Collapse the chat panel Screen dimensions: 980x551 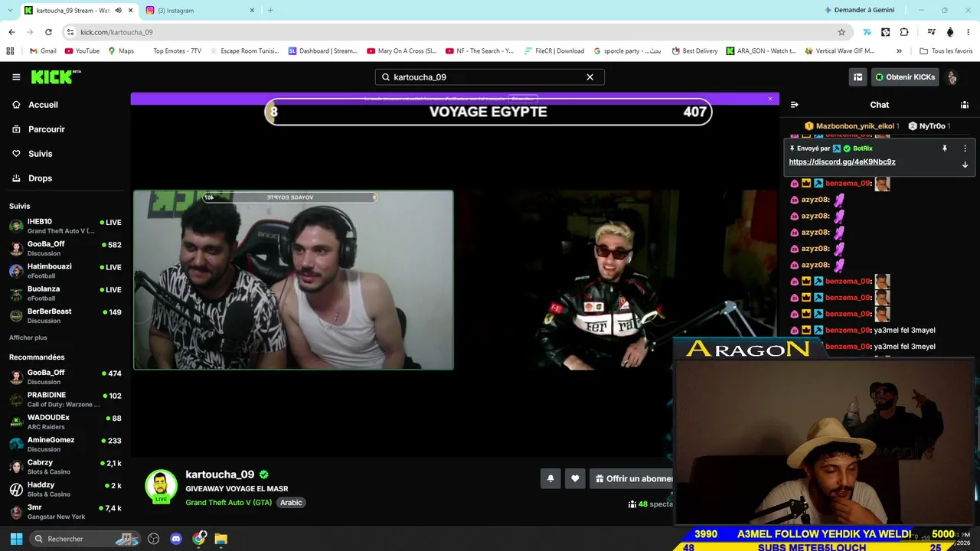[794, 105]
